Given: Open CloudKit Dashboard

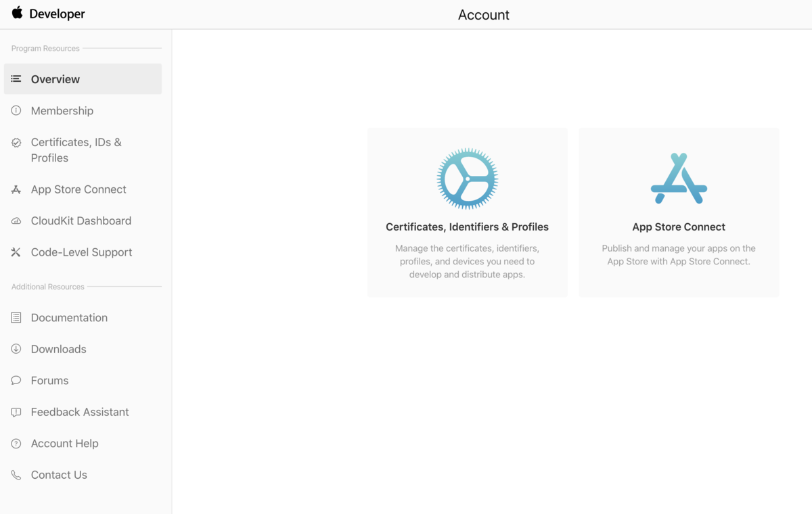Looking at the screenshot, I should click(81, 220).
